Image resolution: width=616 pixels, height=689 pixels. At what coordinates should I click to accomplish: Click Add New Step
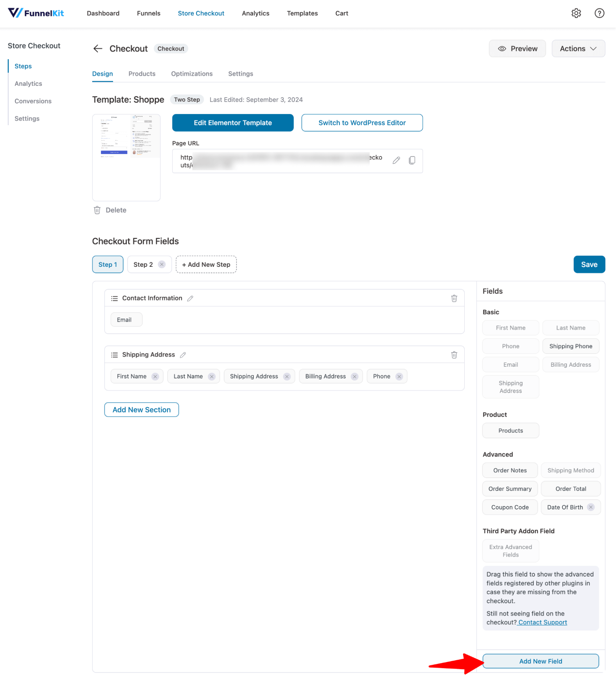pyautogui.click(x=206, y=264)
